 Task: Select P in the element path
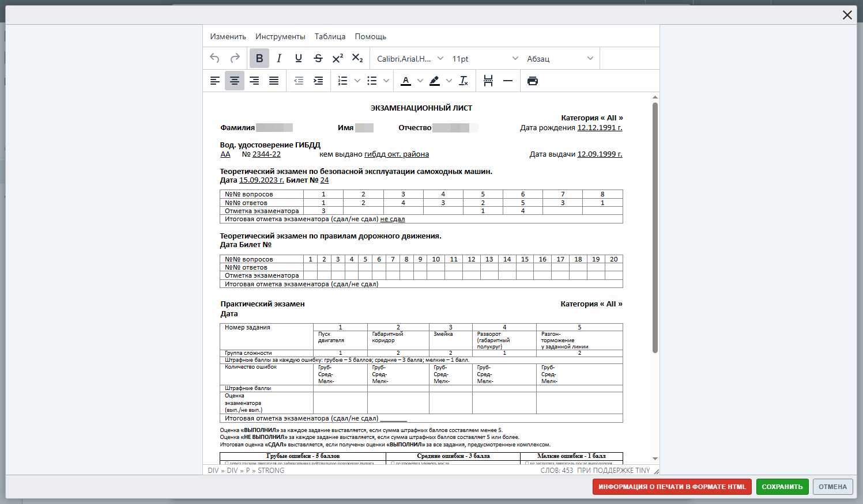pos(248,471)
